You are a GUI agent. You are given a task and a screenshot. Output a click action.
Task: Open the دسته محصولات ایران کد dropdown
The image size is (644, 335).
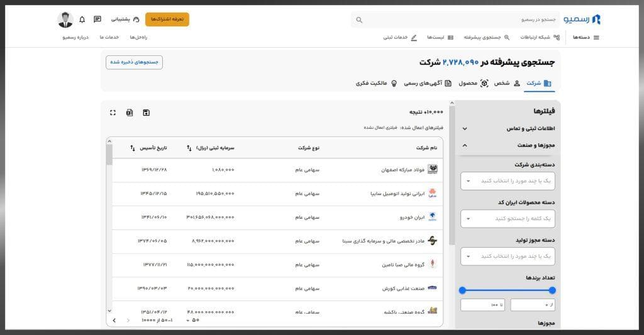[x=508, y=219]
